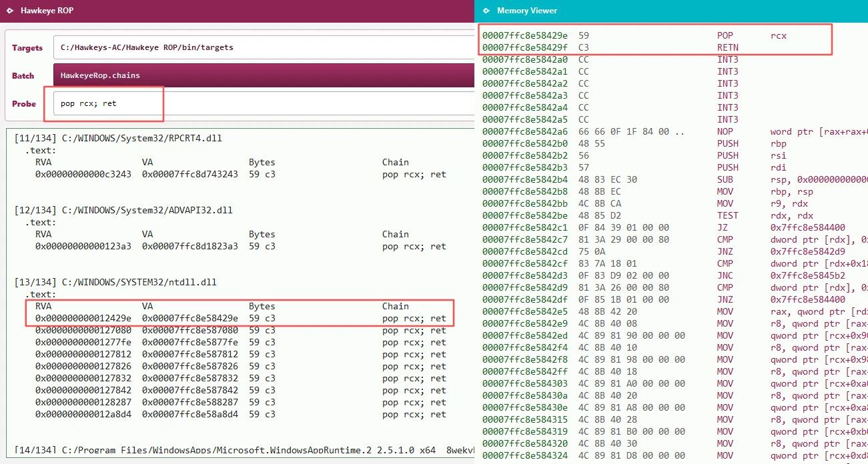Focus the Targets path input field
Viewport: 868px width, 464px height.
tap(264, 47)
